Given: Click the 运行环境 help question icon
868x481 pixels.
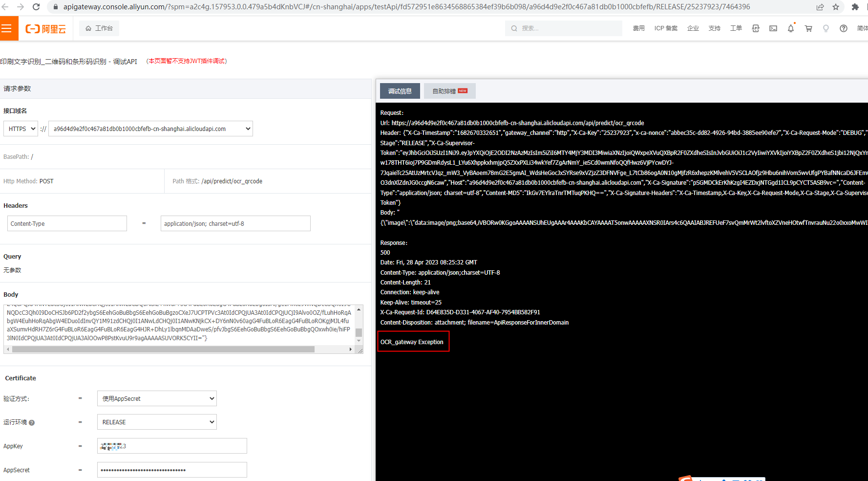Looking at the screenshot, I should tap(32, 422).
